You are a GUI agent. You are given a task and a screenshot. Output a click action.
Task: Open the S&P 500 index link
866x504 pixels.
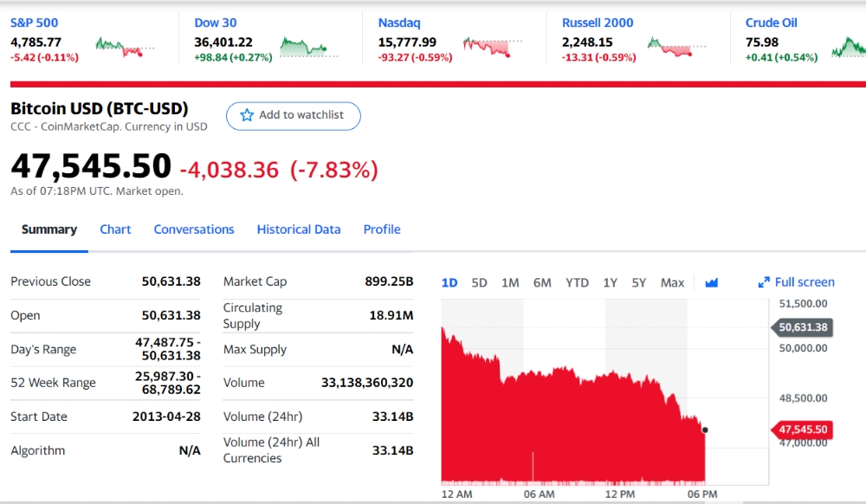point(35,23)
